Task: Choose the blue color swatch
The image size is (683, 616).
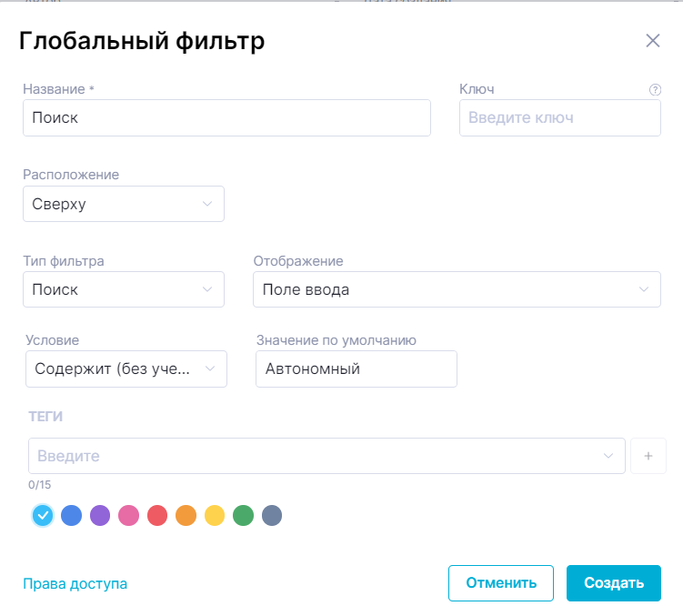Action: [71, 516]
